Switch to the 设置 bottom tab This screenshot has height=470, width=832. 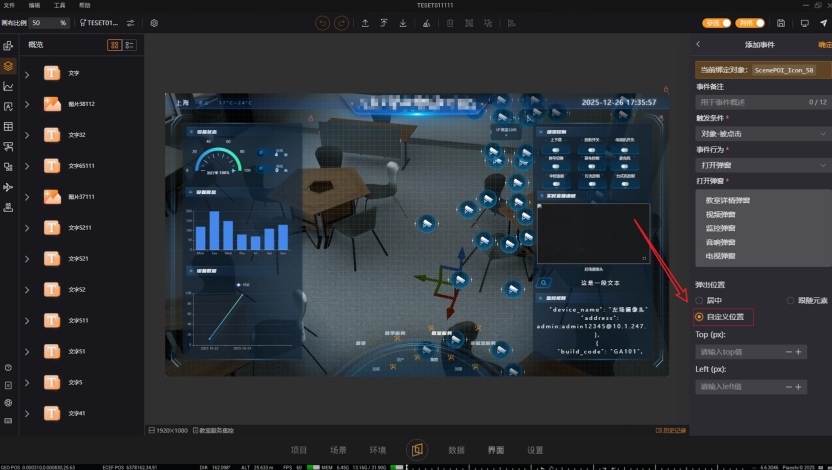point(535,450)
